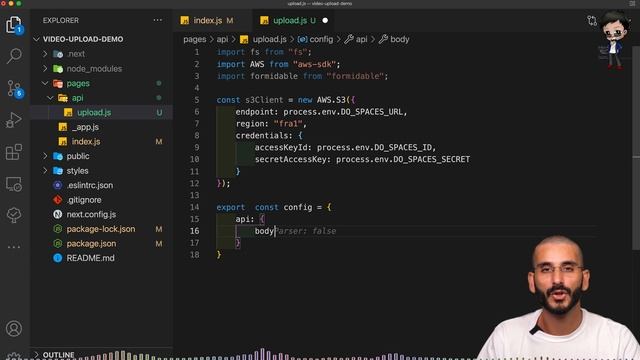Open the Source Control view
The width and height of the screenshot is (640, 360).
click(15, 88)
